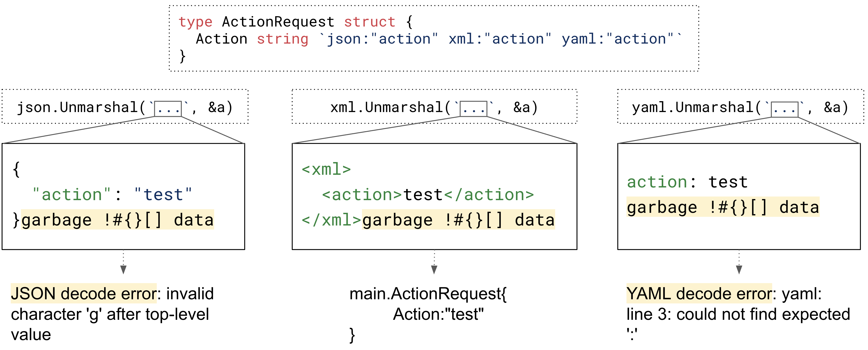The image size is (868, 350).
Task: Click the "action": "test" JSON line
Action: point(112,195)
